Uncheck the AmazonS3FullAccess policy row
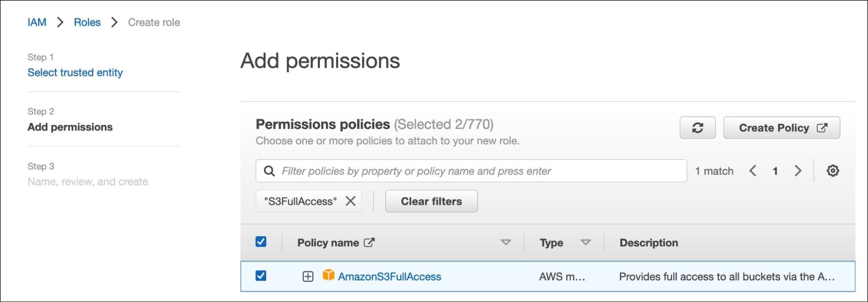The width and height of the screenshot is (868, 302). (x=261, y=276)
